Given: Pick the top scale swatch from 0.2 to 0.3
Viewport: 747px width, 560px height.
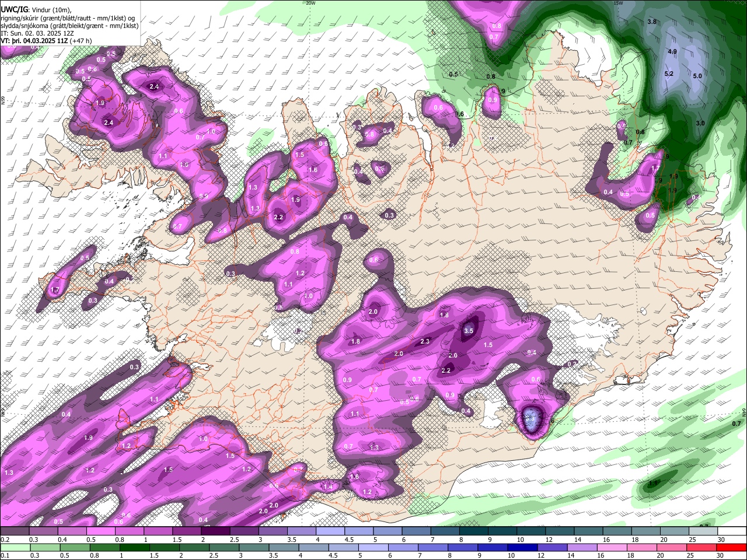Looking at the screenshot, I should [x=15, y=531].
